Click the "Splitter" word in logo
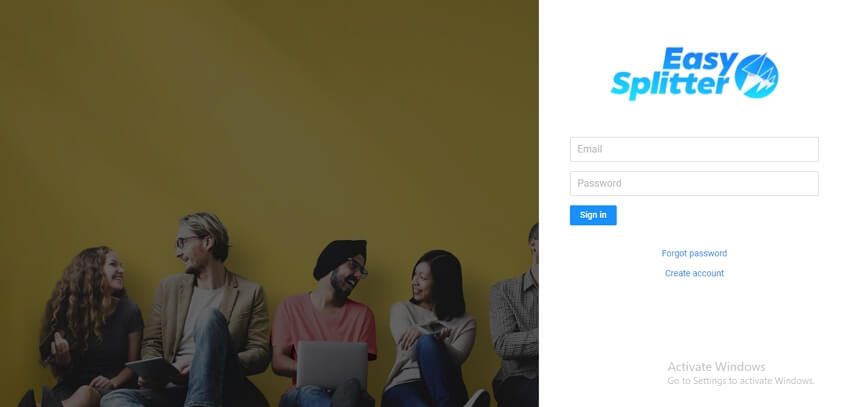This screenshot has height=407, width=850. pos(670,85)
